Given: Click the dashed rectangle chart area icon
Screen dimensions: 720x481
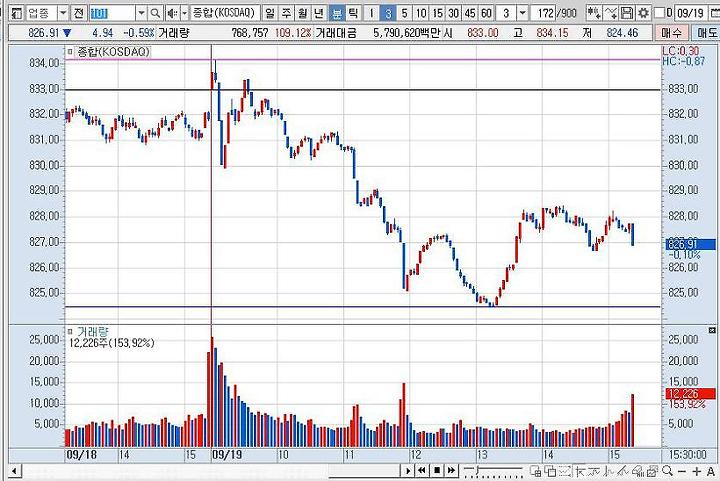Looking at the screenshot, I should (565, 471).
